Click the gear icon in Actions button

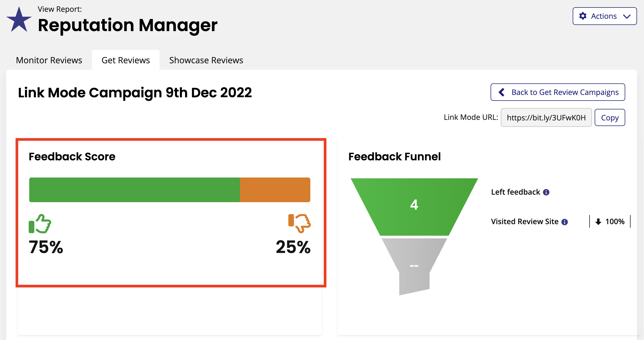pos(583,16)
